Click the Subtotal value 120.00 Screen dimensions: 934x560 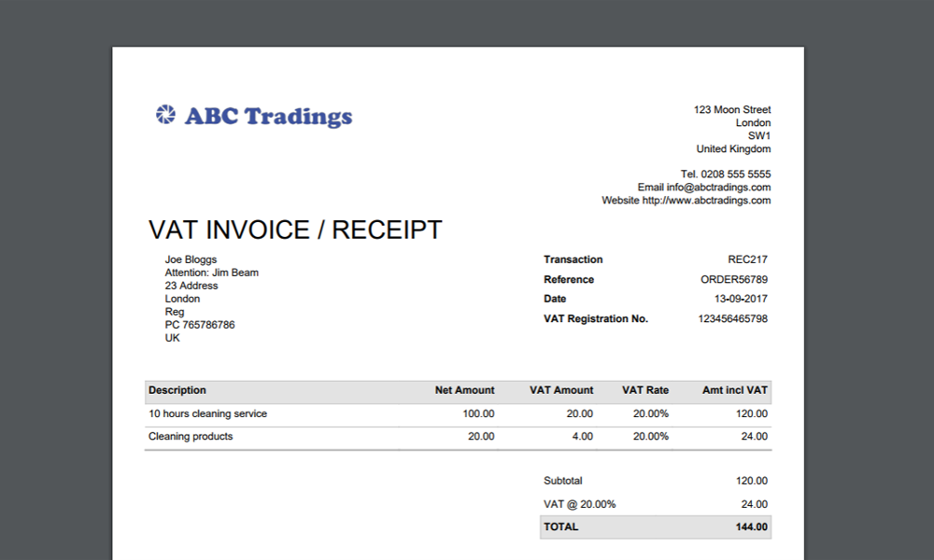coord(751,481)
